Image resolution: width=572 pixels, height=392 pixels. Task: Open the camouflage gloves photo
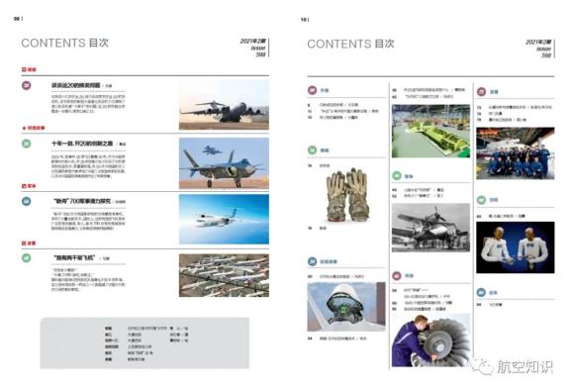point(346,195)
